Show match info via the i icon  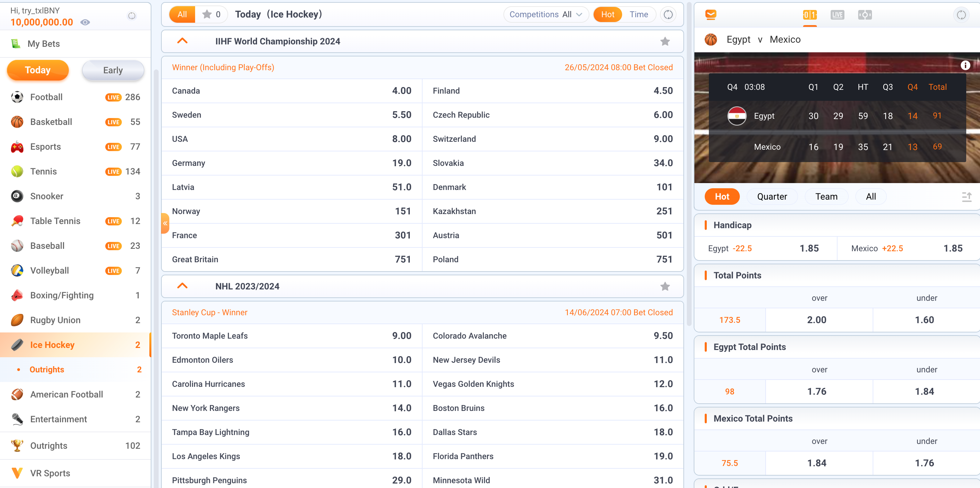[x=965, y=65]
